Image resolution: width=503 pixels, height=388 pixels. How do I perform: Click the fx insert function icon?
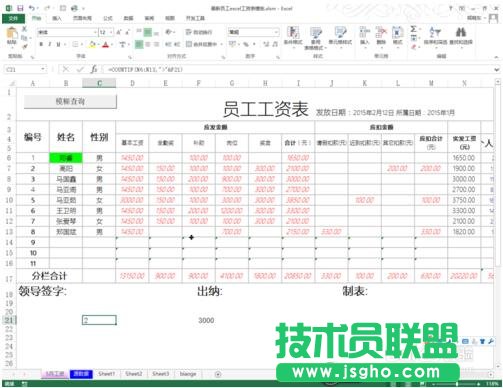(x=94, y=69)
